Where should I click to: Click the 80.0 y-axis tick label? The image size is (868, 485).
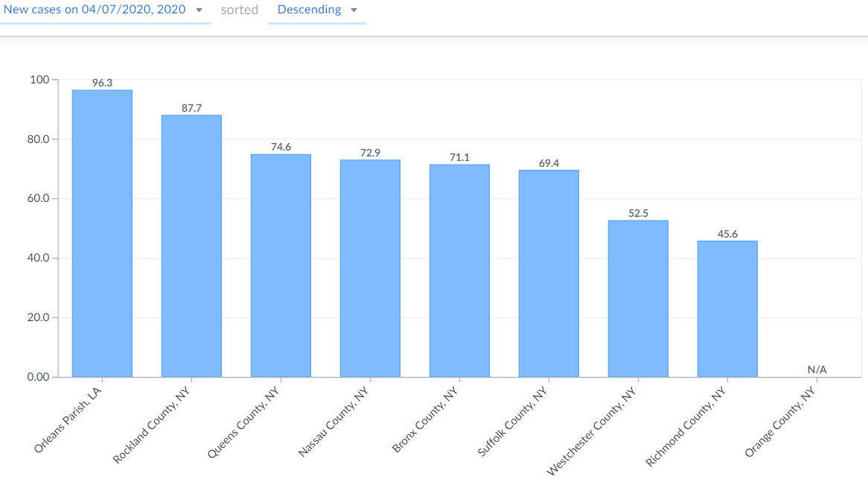click(38, 139)
